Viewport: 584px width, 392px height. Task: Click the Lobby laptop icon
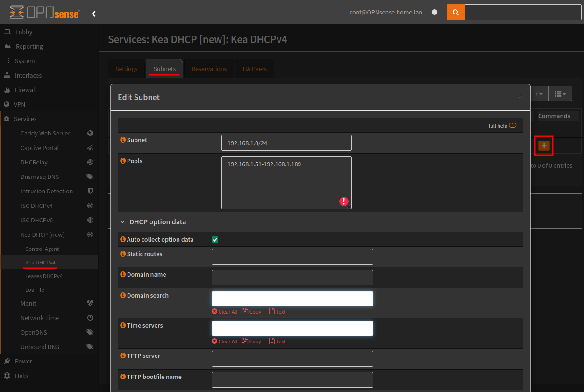7,32
